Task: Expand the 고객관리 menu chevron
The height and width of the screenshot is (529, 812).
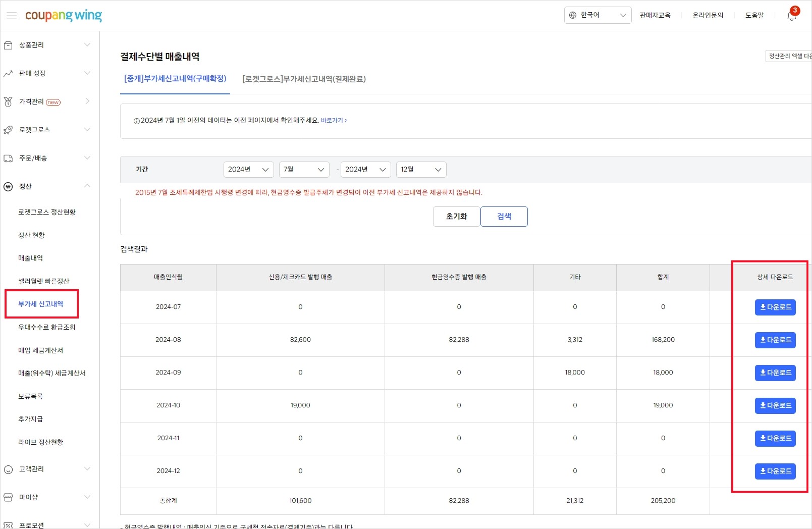Action: coord(87,469)
